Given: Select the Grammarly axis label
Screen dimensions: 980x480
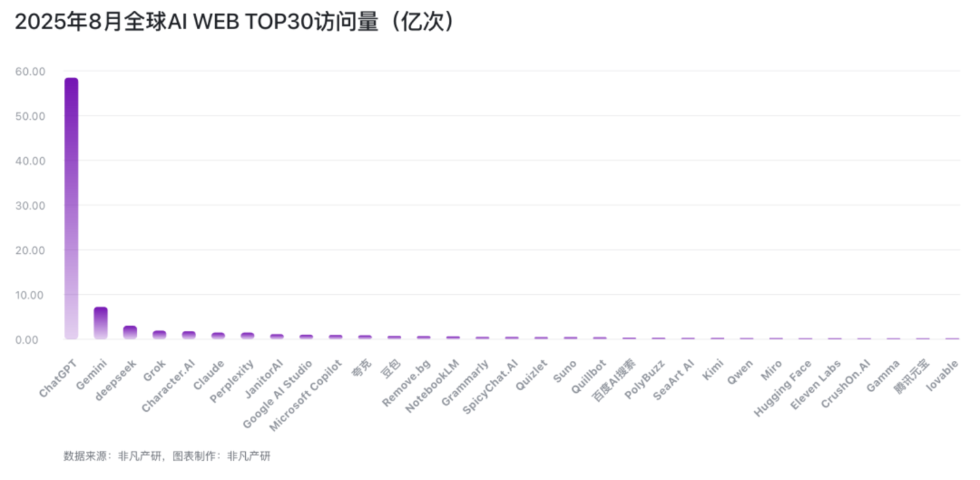Looking at the screenshot, I should coord(465,383).
